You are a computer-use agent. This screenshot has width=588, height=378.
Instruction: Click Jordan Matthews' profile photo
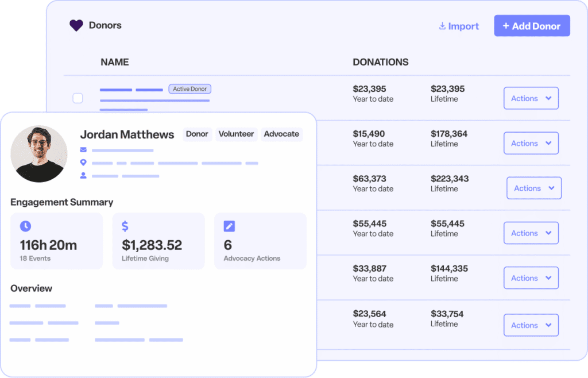pos(39,154)
